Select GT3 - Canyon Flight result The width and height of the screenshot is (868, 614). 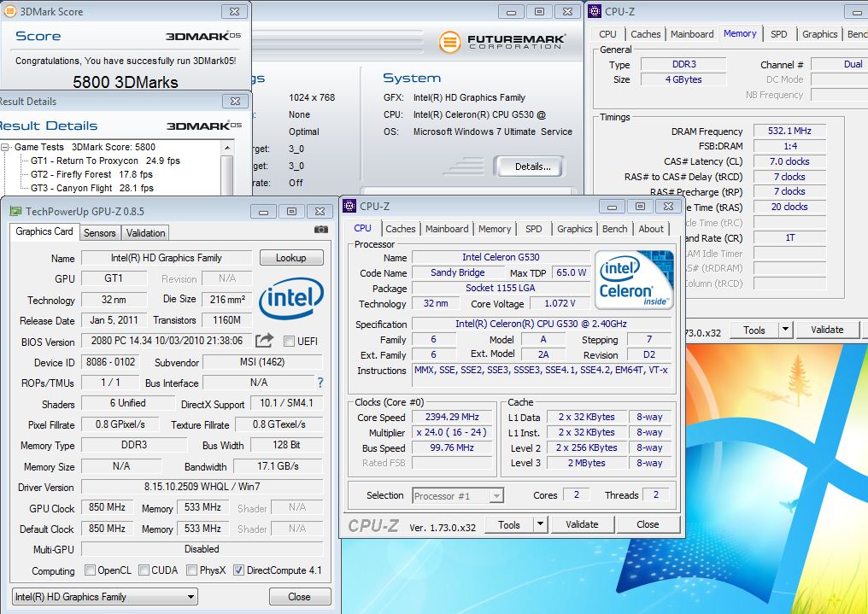click(x=92, y=188)
